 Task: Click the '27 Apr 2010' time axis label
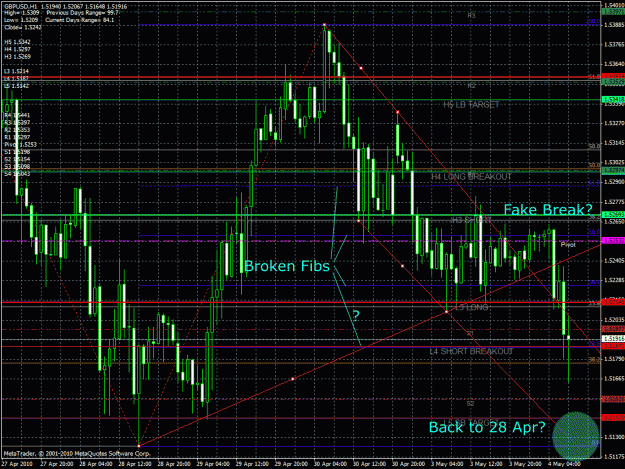(16, 464)
